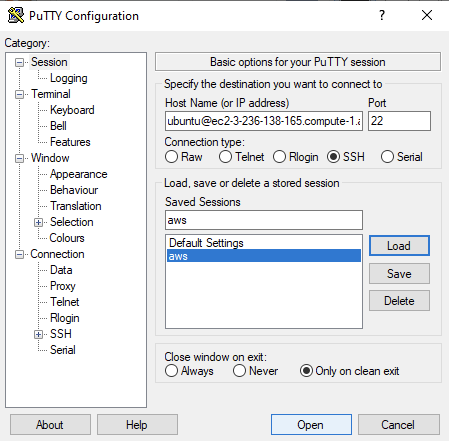Choose Never for close window on exit
The width and height of the screenshot is (449, 441).
(x=239, y=371)
